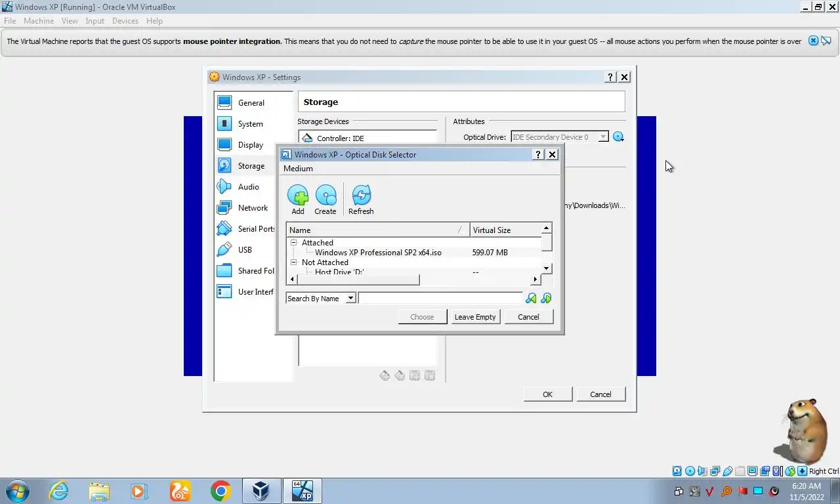Click the Settings window help button

pos(610,77)
